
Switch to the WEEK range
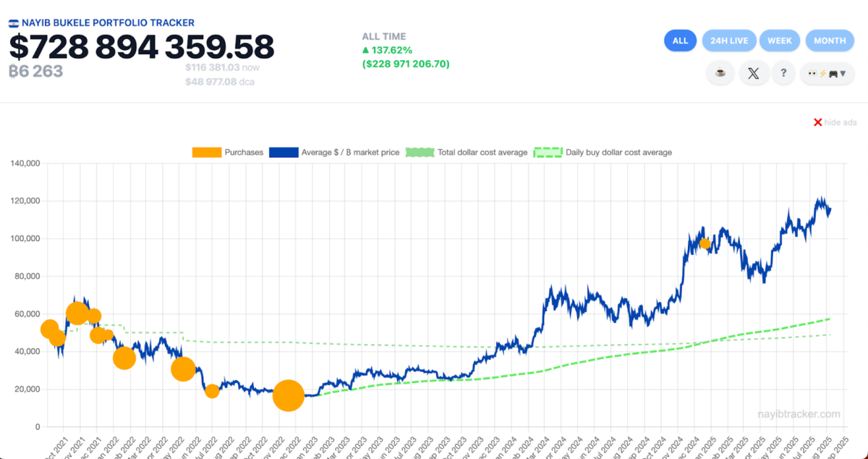point(780,41)
